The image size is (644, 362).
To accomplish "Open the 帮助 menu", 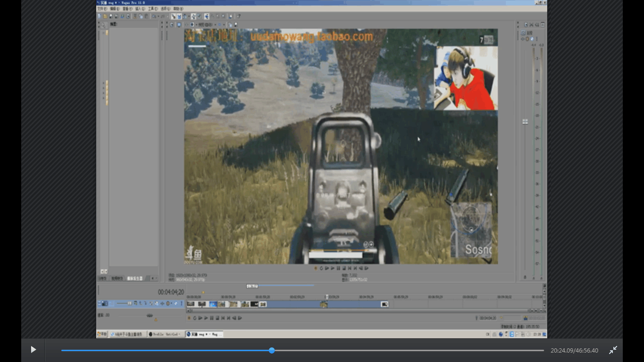I will (x=178, y=9).
